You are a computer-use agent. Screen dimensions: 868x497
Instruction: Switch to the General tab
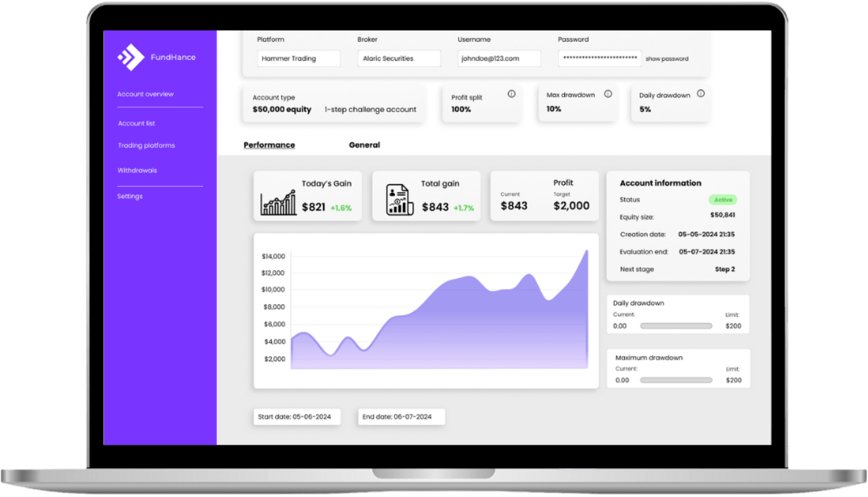[x=364, y=145]
